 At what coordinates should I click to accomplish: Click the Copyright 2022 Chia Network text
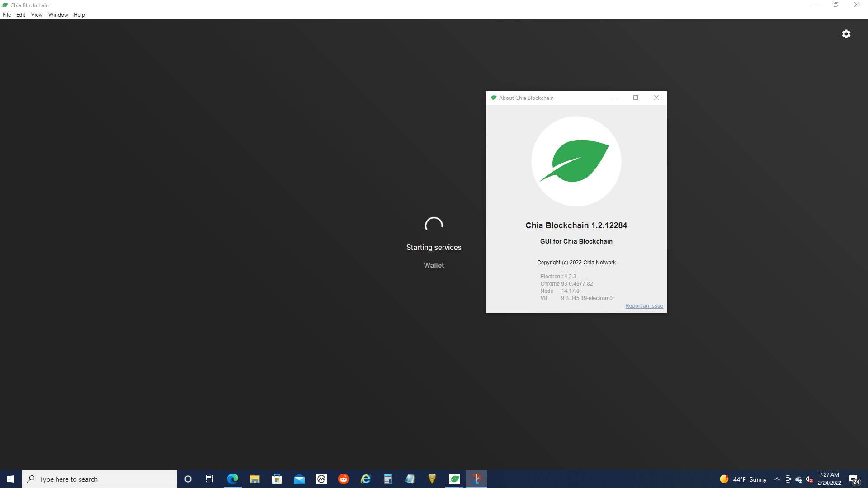point(576,263)
